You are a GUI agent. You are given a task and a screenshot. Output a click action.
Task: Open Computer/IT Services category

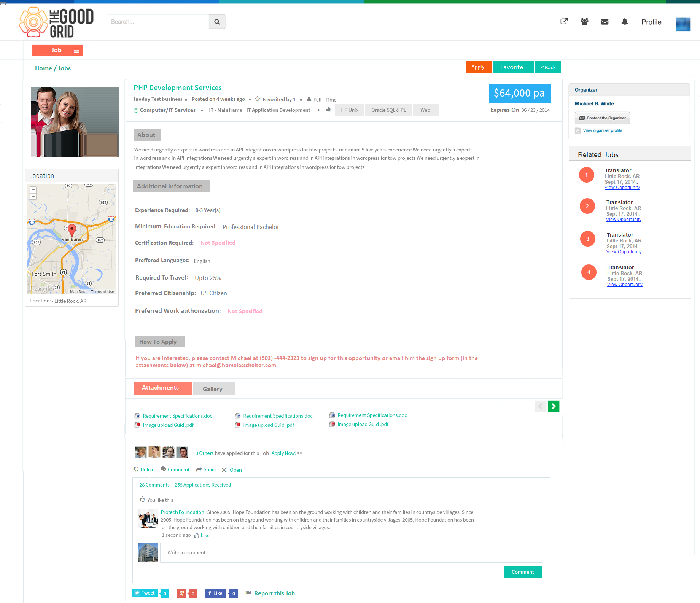pyautogui.click(x=167, y=110)
